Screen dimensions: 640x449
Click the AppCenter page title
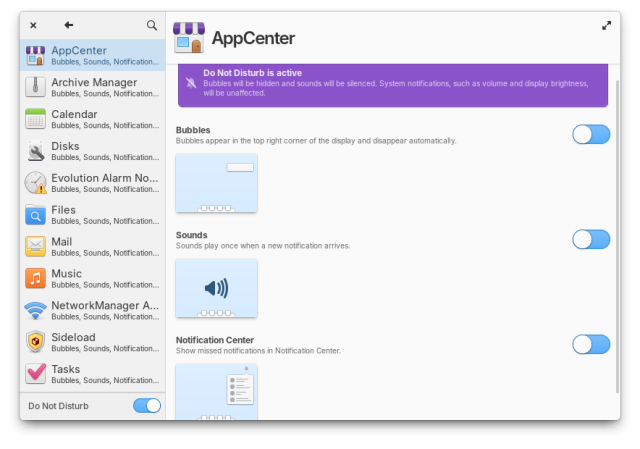253,38
